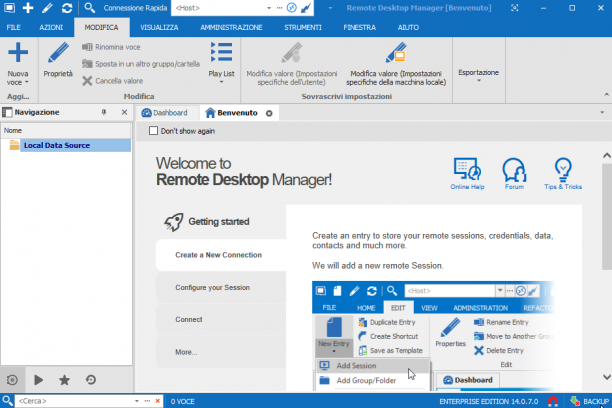This screenshot has width=612, height=408.
Task: Click the welcome page scroll up arrow
Action: point(607,155)
